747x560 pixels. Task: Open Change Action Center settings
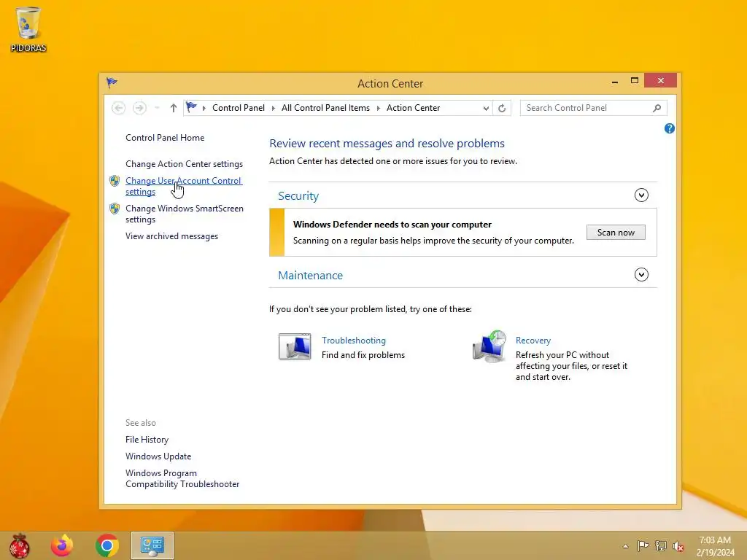pos(184,164)
